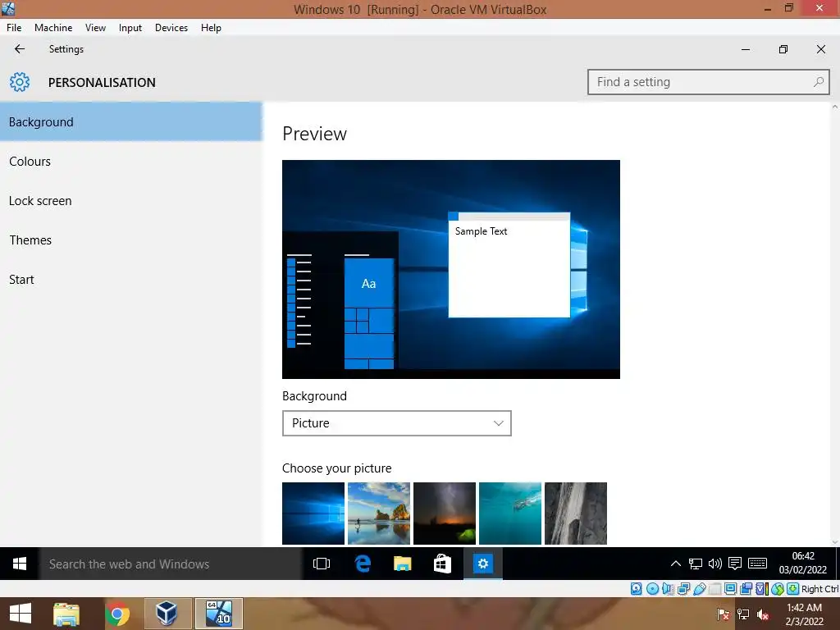
Task: Click VirtualBox recording indicator
Action: click(x=746, y=589)
